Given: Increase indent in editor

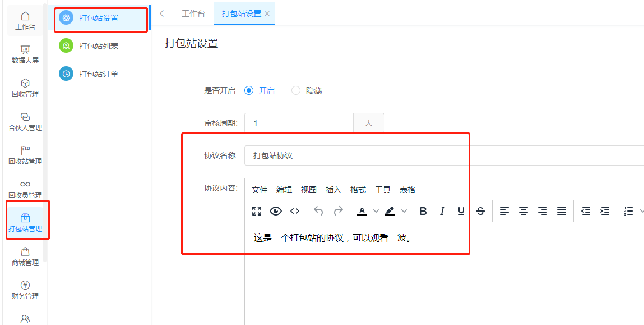Looking at the screenshot, I should [605, 211].
